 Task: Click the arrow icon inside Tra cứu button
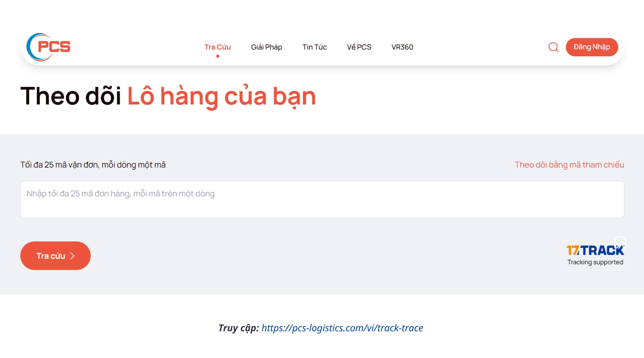73,256
